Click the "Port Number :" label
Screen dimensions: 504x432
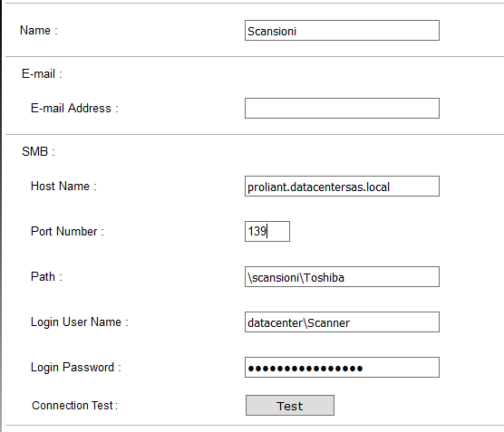coord(67,231)
